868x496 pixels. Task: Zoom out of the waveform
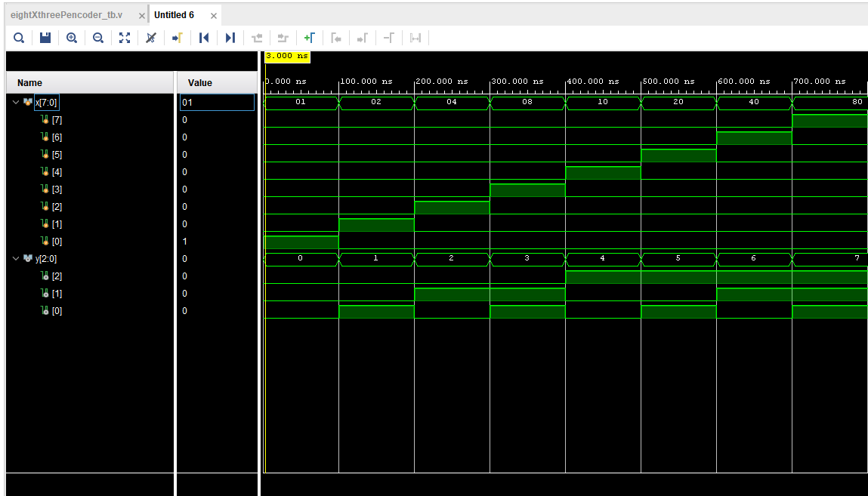[x=98, y=38]
